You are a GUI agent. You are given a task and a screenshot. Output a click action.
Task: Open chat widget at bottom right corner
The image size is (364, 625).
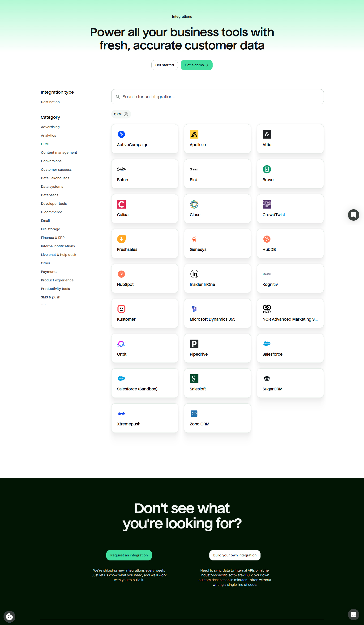[353, 614]
